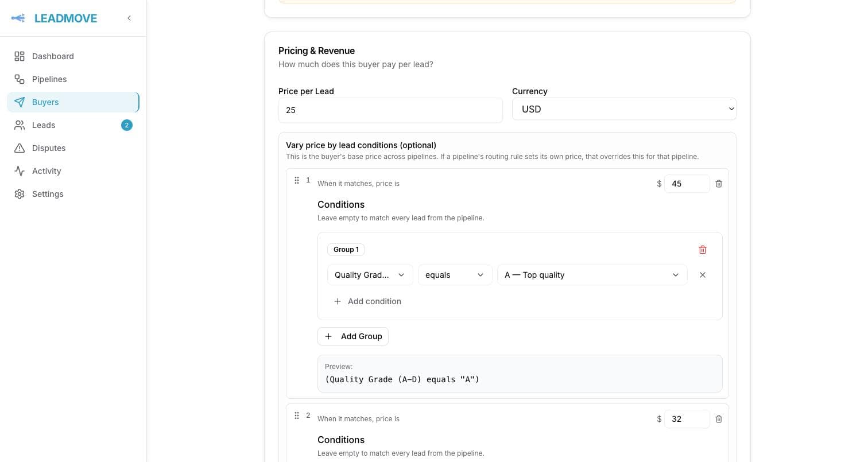Click the Buyers paper-plane icon
868x462 pixels.
click(20, 102)
